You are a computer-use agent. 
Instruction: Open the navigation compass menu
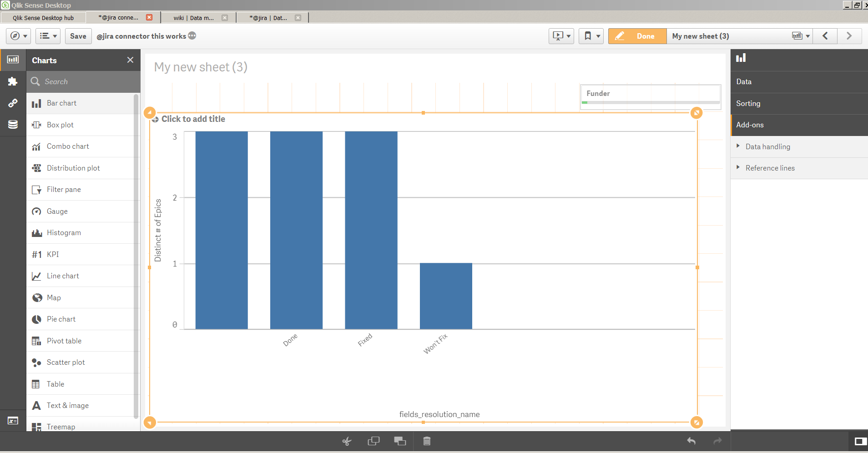(x=19, y=36)
